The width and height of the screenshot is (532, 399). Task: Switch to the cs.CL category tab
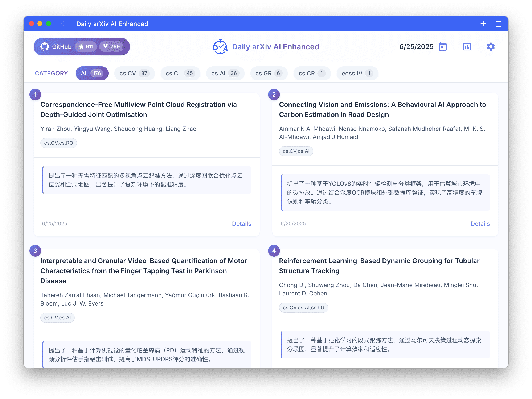180,73
